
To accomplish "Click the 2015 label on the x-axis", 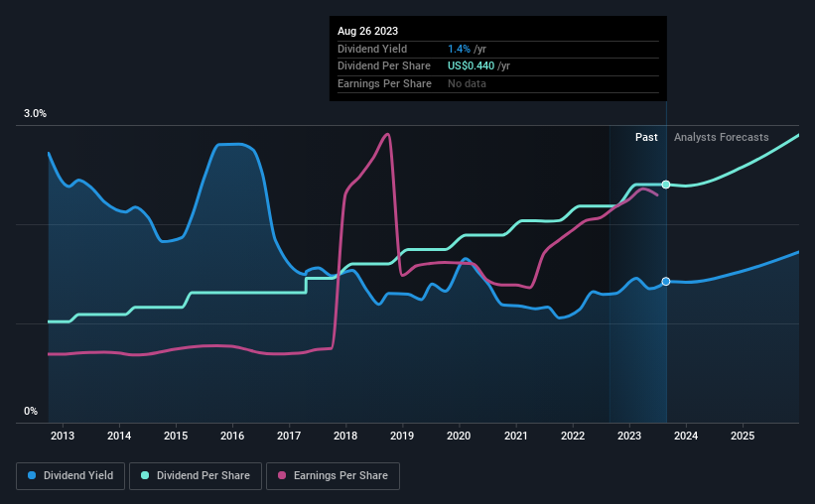I will tap(176, 436).
